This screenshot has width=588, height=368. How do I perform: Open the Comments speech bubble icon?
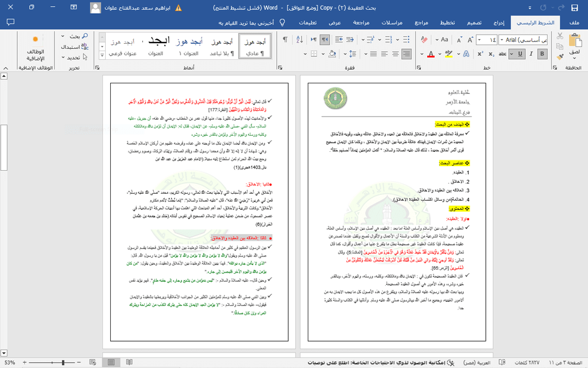click(10, 22)
